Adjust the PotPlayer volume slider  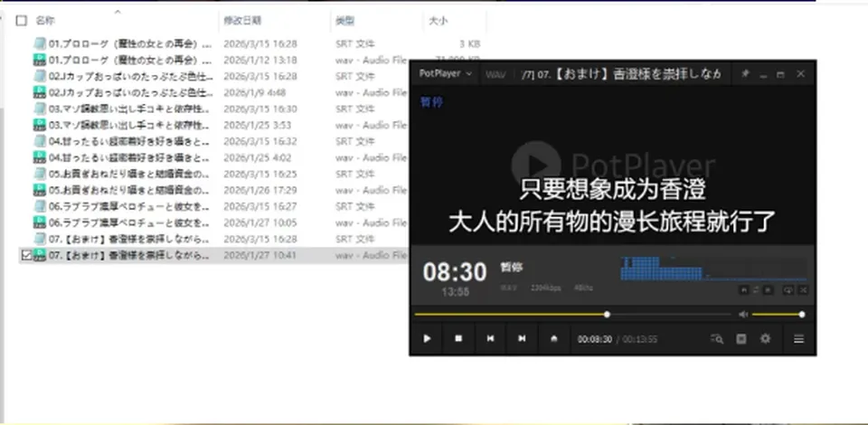click(777, 315)
